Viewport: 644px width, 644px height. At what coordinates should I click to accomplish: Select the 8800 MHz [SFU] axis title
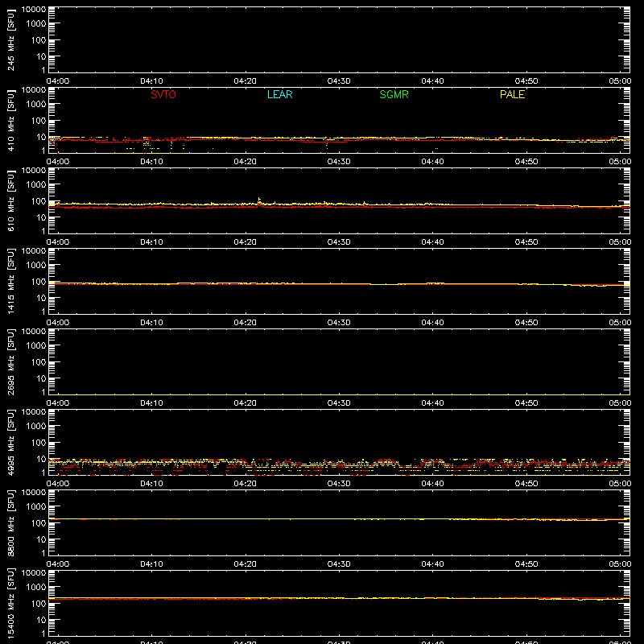pyautogui.click(x=10, y=522)
